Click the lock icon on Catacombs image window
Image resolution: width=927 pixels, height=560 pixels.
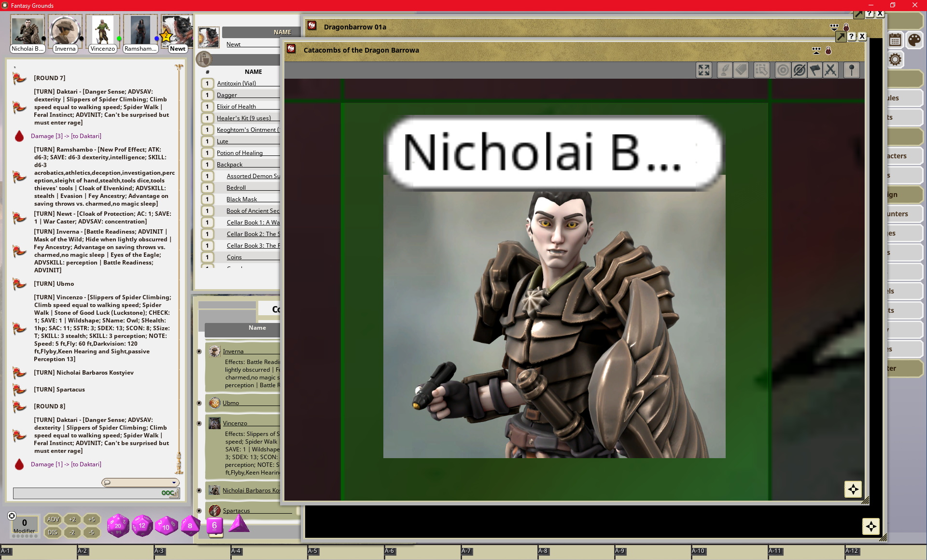[829, 50]
